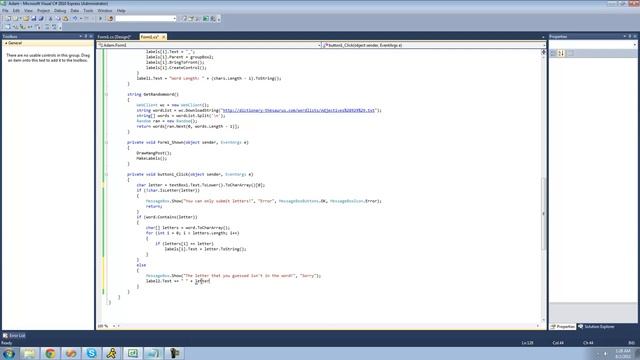
Task: Click the split-window handle above scrollbar
Action: click(543, 52)
